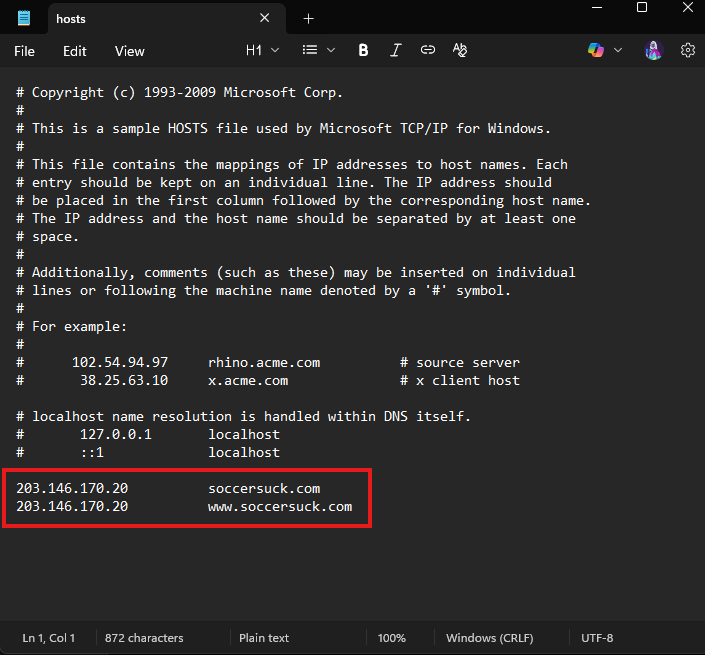Toggle italic formatting

[395, 50]
